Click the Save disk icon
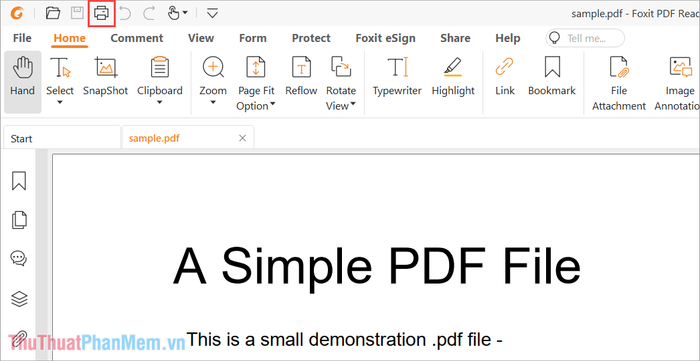 [77, 13]
